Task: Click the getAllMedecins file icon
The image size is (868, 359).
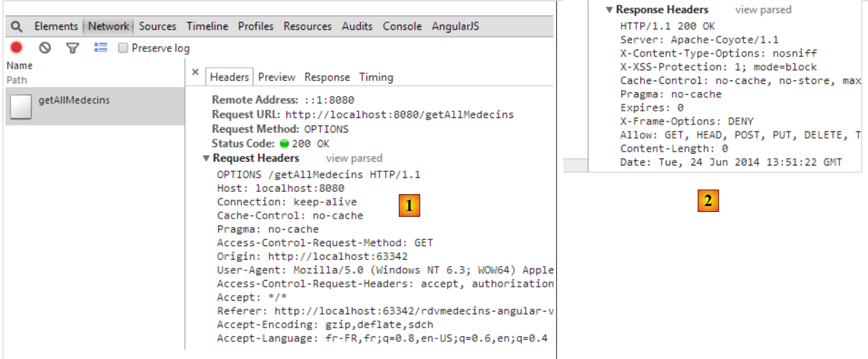Action: pos(21,107)
